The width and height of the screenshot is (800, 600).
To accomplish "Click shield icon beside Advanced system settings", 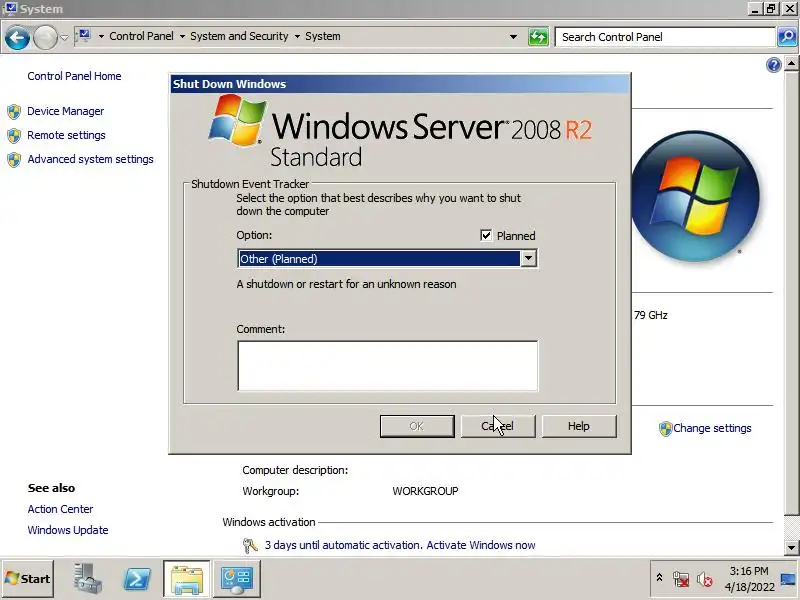I will [14, 160].
